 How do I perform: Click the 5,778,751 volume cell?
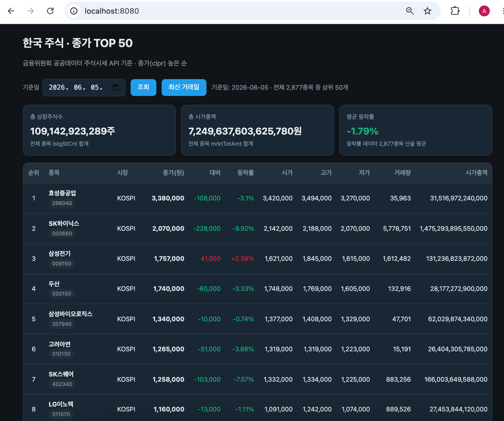click(397, 229)
